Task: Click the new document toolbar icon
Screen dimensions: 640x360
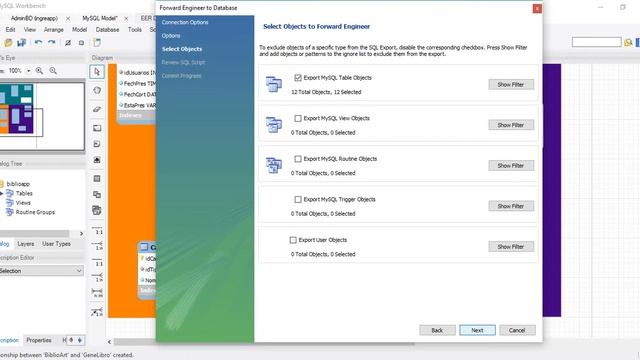Action: (x=97, y=42)
